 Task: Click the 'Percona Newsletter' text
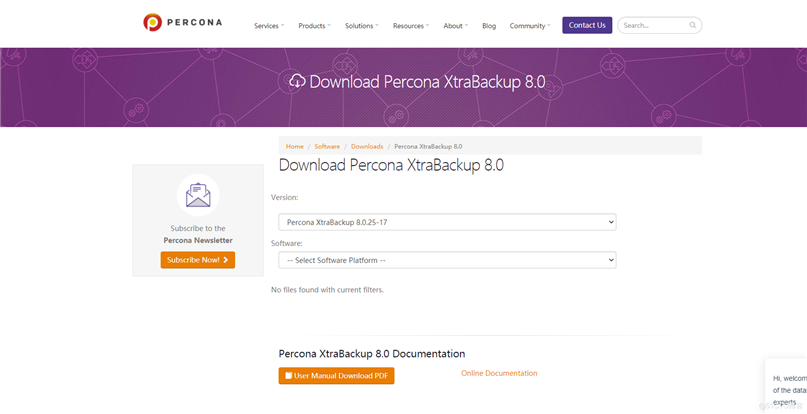[198, 240]
